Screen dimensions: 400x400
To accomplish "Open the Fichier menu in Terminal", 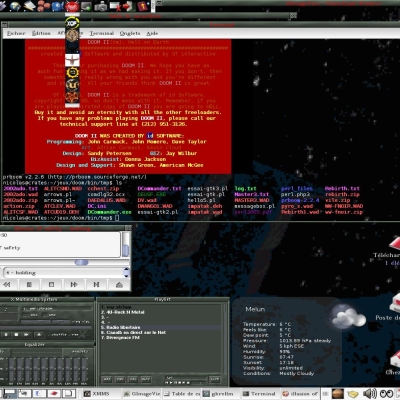I will (x=16, y=33).
